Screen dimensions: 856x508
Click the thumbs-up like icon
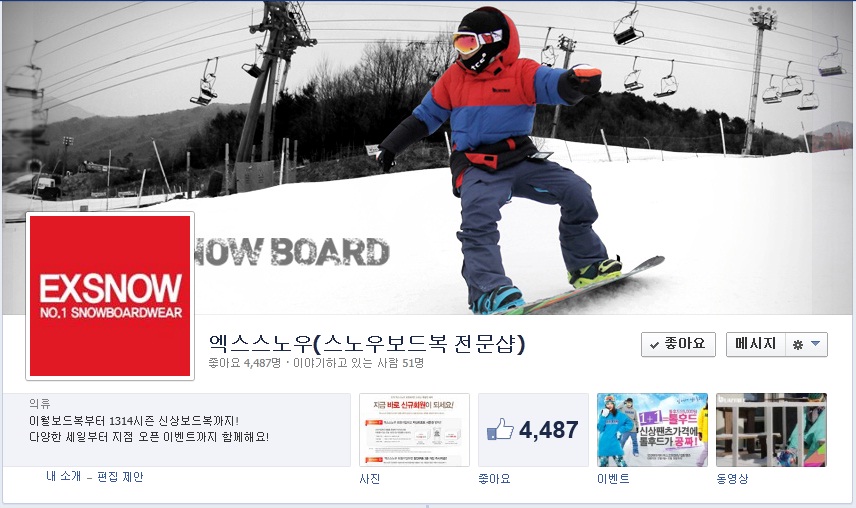[500, 430]
